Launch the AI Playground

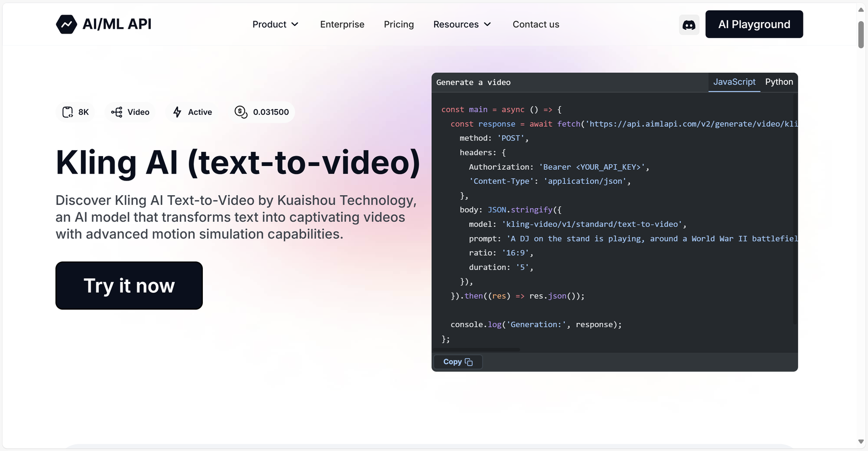tap(754, 24)
